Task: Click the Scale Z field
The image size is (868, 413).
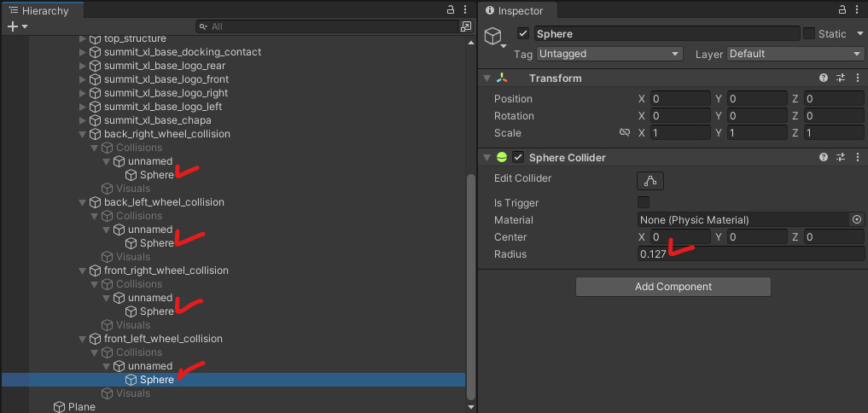Action: coord(834,133)
